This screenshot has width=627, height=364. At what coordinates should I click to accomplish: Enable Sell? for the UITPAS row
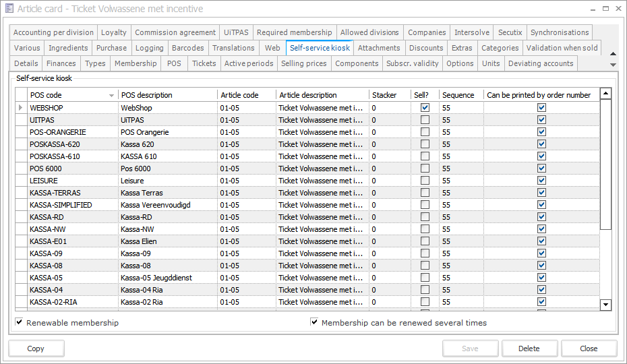(x=425, y=120)
